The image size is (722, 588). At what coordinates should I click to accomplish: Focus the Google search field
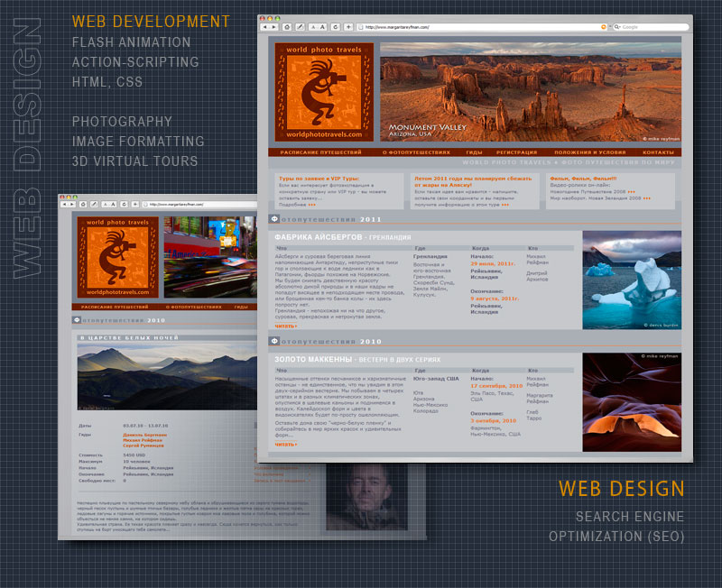coord(651,27)
